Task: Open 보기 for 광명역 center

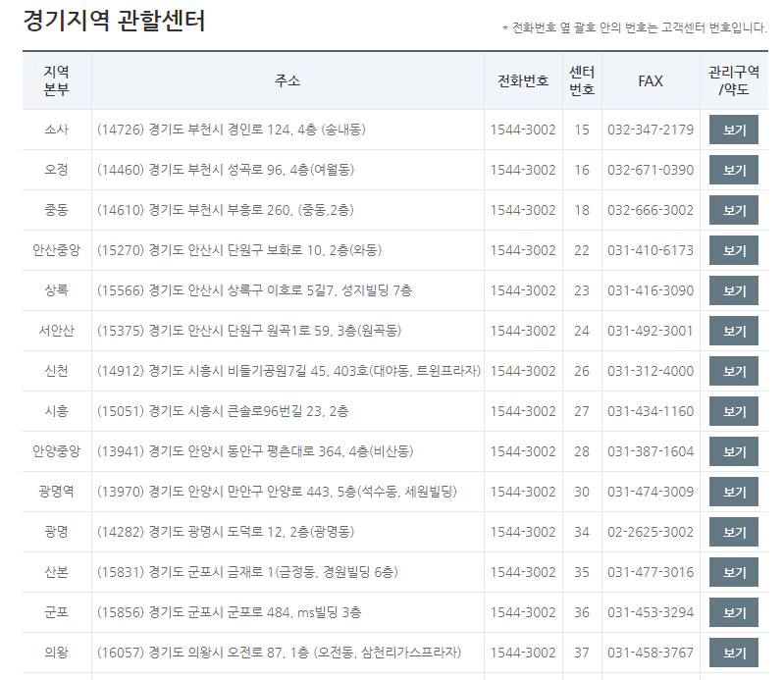Action: coord(734,492)
